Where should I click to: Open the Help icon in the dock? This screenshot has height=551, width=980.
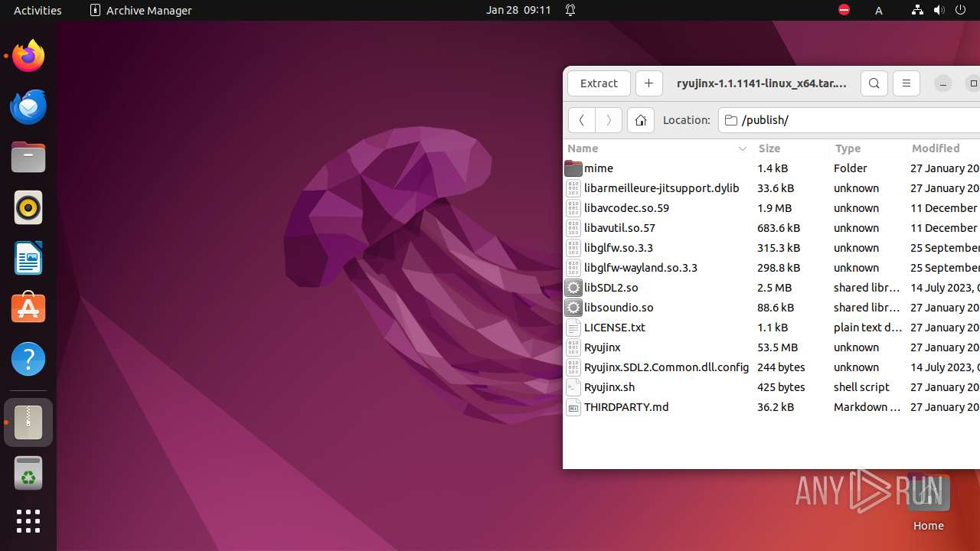(28, 359)
